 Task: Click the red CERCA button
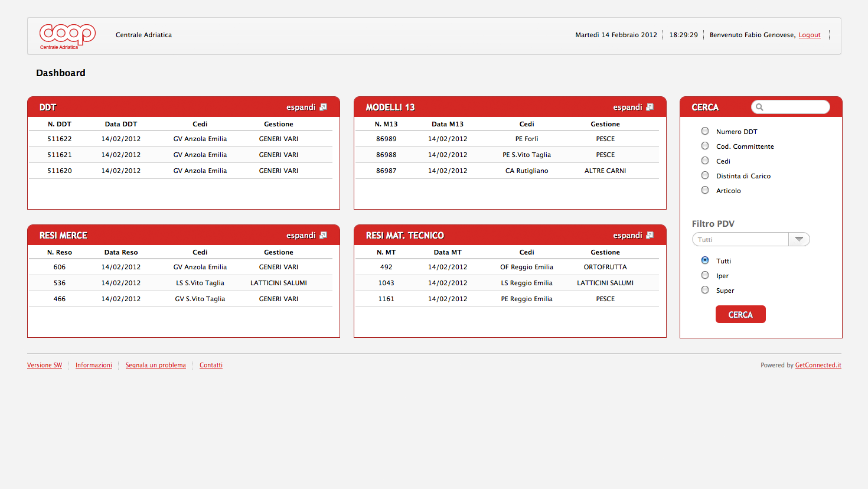pyautogui.click(x=740, y=314)
